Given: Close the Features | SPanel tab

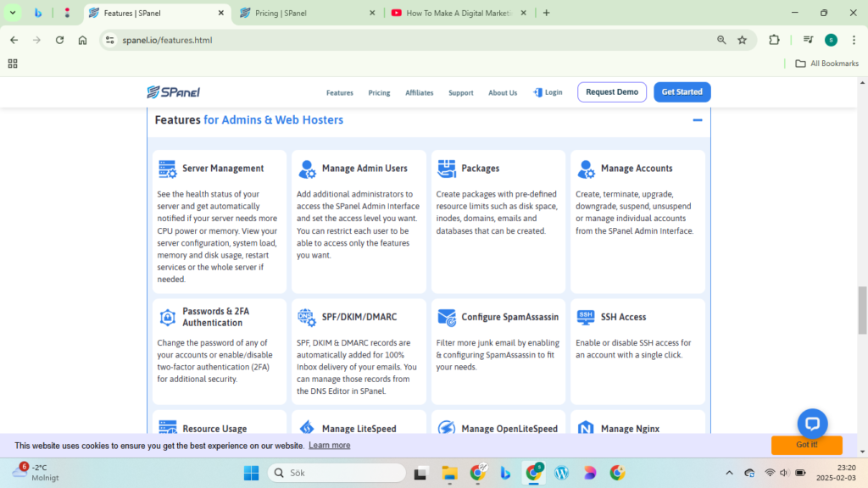Looking at the screenshot, I should 221,13.
